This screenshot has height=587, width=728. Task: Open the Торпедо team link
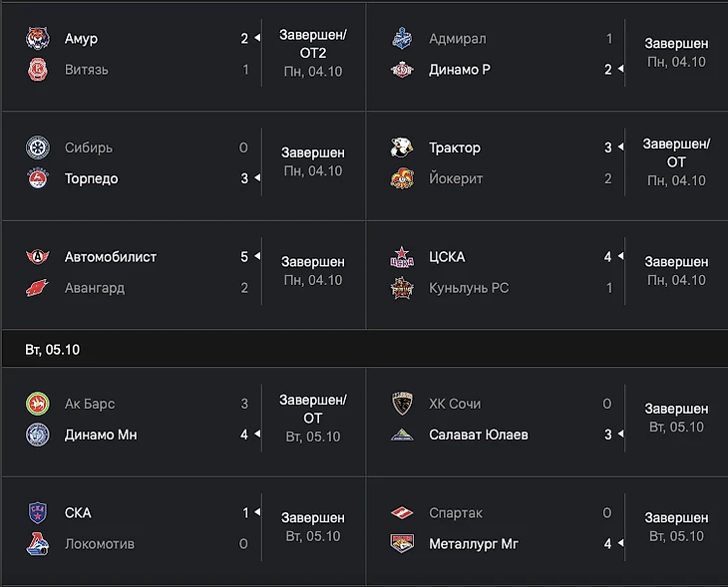tap(91, 179)
